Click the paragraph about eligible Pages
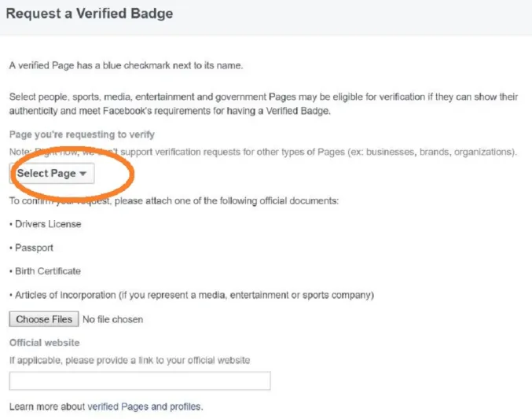The height and width of the screenshot is (419, 532). (263, 104)
